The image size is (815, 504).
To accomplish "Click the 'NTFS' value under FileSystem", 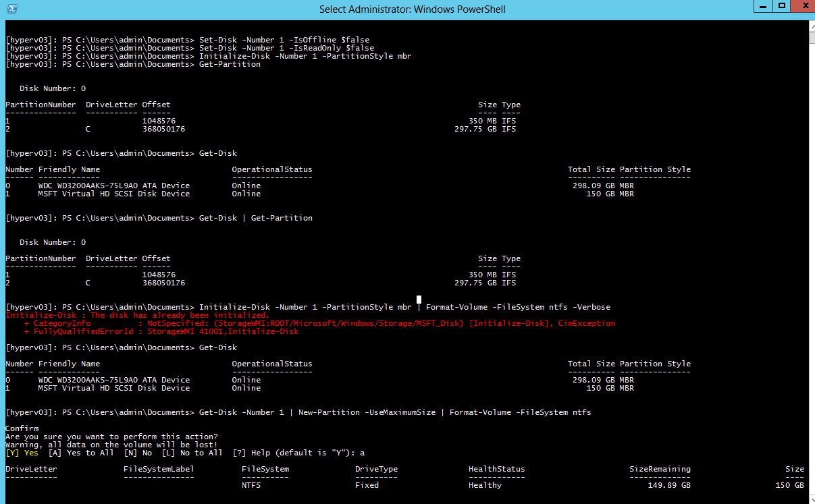I will [251, 485].
